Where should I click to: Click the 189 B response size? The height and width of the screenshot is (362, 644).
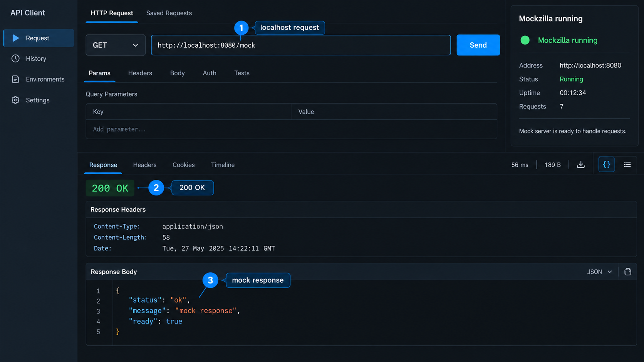pyautogui.click(x=552, y=165)
